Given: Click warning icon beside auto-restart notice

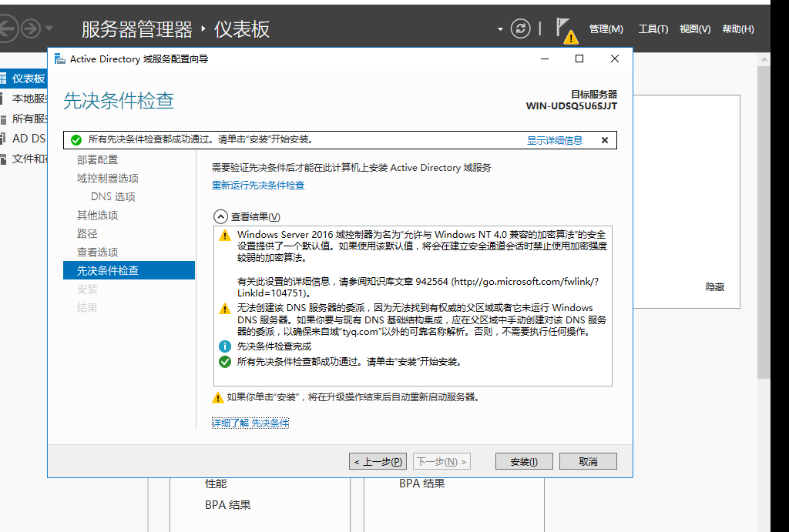Looking at the screenshot, I should 217,398.
